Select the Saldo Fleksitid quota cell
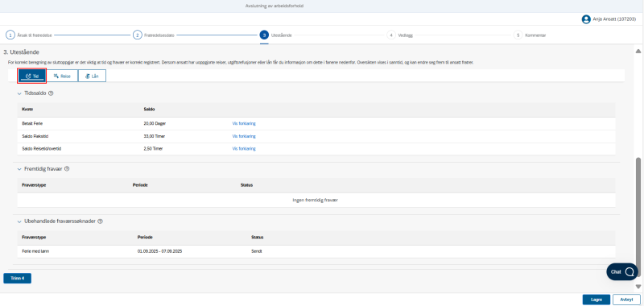 pyautogui.click(x=35, y=136)
